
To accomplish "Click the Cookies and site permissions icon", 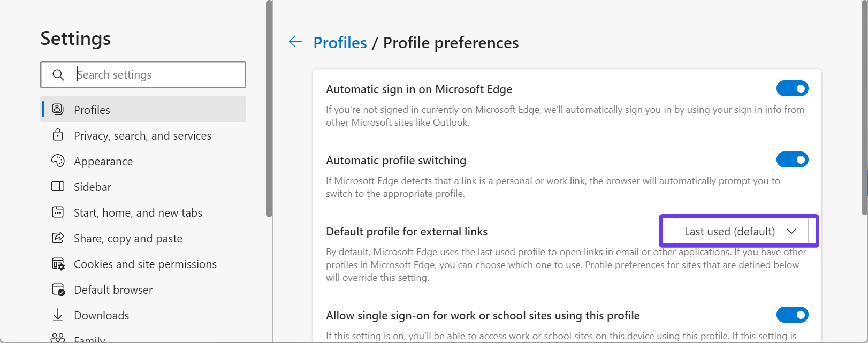I will 58,264.
